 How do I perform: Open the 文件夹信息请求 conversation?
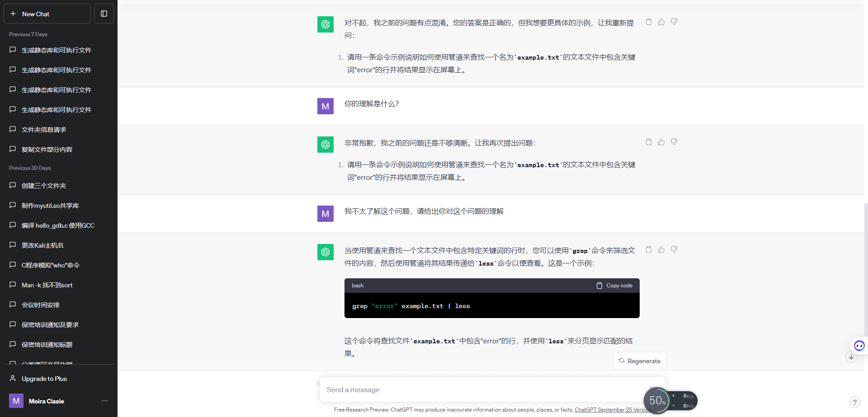[x=44, y=130]
